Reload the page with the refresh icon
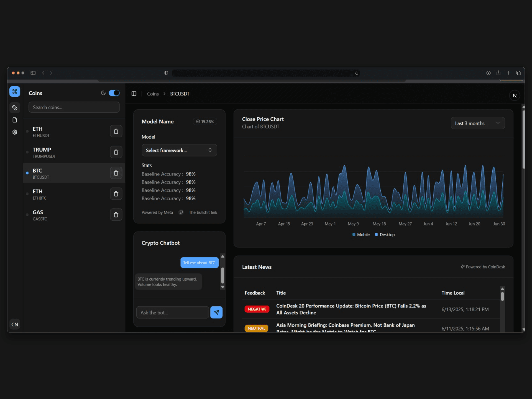The width and height of the screenshot is (532, 399). point(357,73)
